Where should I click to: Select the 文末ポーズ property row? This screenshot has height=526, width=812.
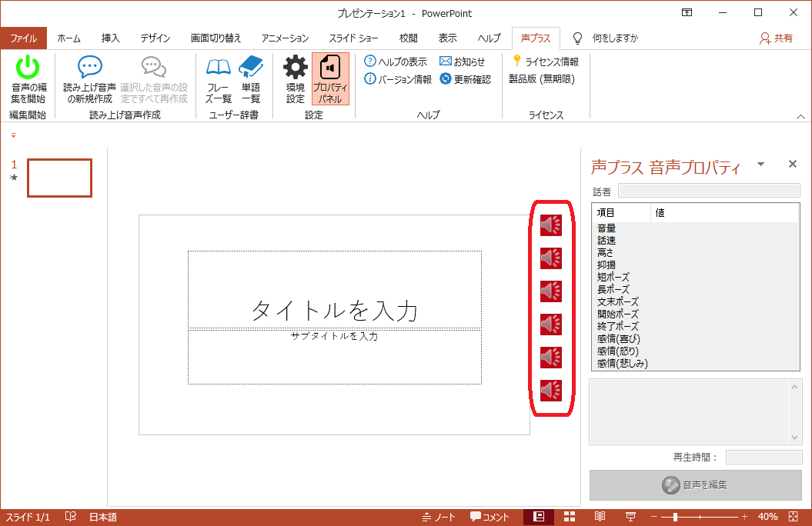(696, 301)
